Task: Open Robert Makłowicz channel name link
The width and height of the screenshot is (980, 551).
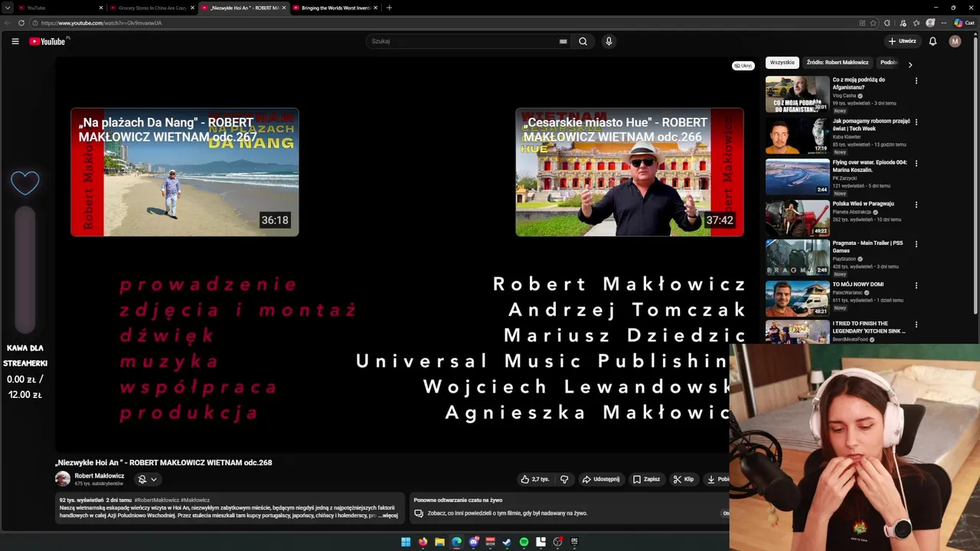Action: pos(100,476)
